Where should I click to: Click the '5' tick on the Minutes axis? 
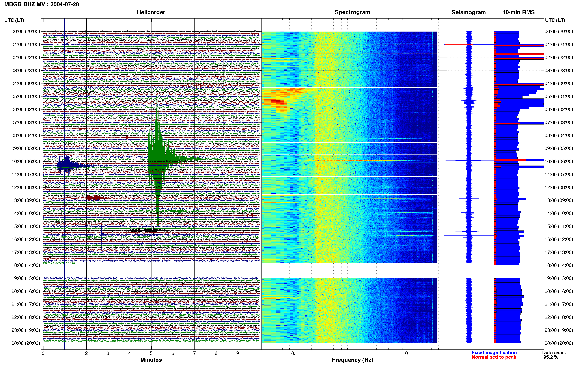tap(151, 353)
